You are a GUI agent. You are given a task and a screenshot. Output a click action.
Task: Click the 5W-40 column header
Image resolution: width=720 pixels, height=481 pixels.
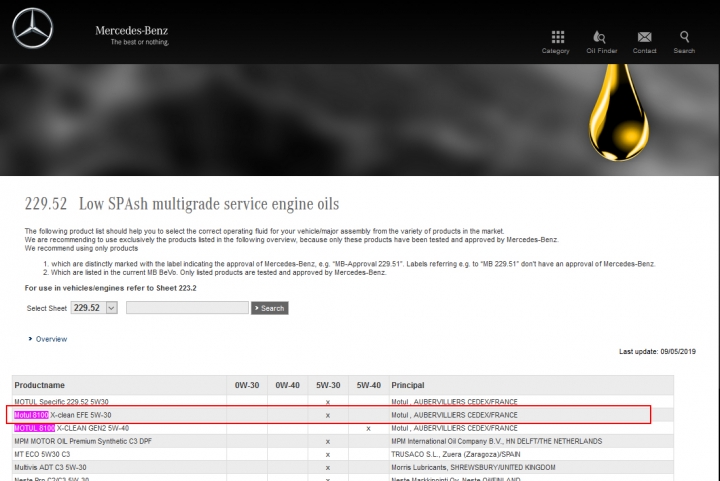coord(369,385)
